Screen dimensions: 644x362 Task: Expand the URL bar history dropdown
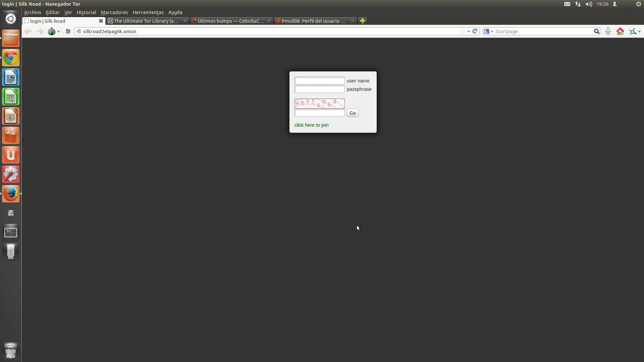[469, 32]
